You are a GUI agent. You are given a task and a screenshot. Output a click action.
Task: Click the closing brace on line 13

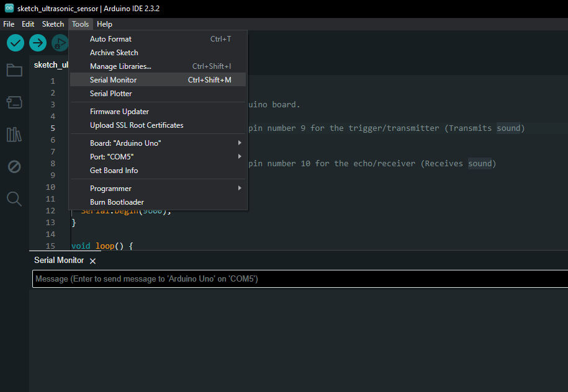74,223
